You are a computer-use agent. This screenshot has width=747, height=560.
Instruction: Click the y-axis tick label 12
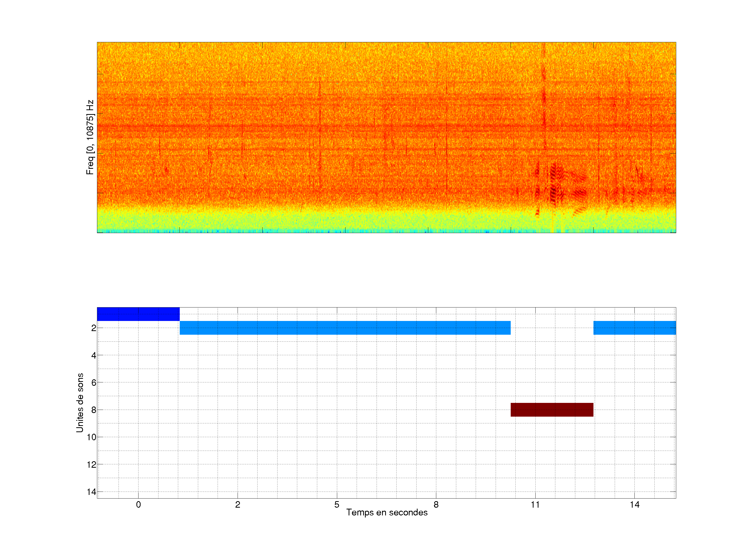point(91,465)
